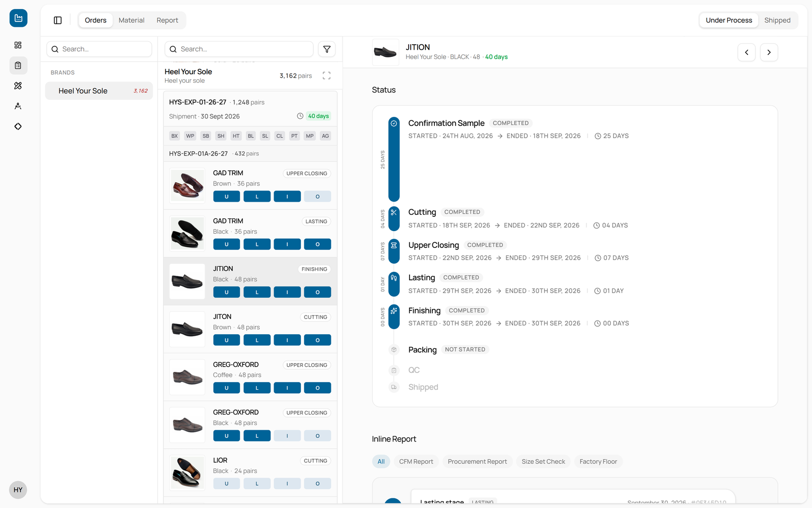Viewport: 812px width, 508px height.
Task: Click the Confirmation Sample checkmark icon
Action: [394, 123]
